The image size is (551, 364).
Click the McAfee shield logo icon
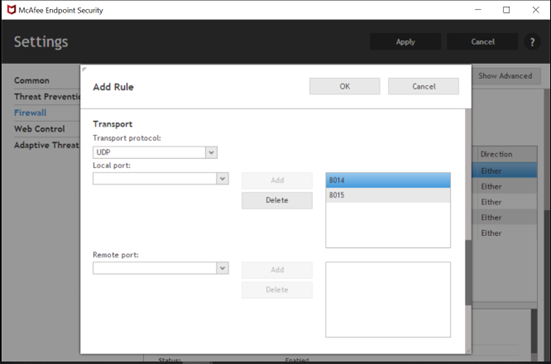[11, 10]
